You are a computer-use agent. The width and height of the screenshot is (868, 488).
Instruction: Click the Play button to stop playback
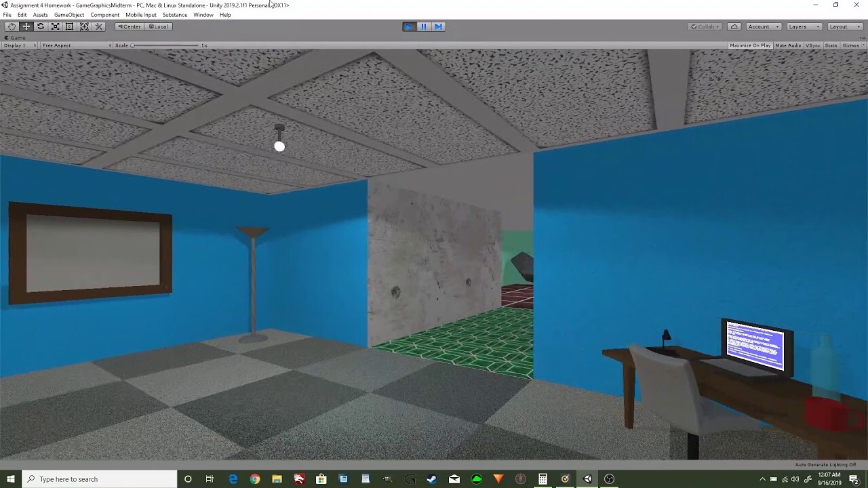[409, 26]
